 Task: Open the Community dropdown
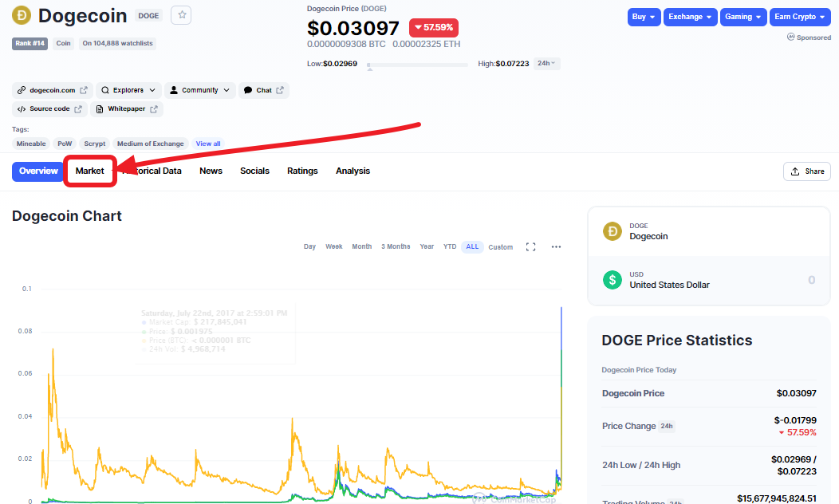point(200,90)
